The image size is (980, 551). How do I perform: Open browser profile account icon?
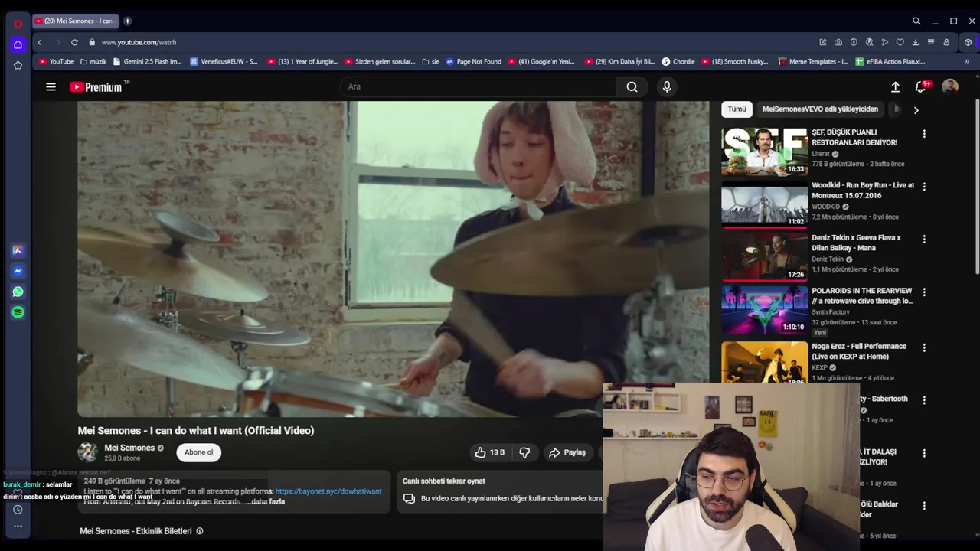[946, 42]
